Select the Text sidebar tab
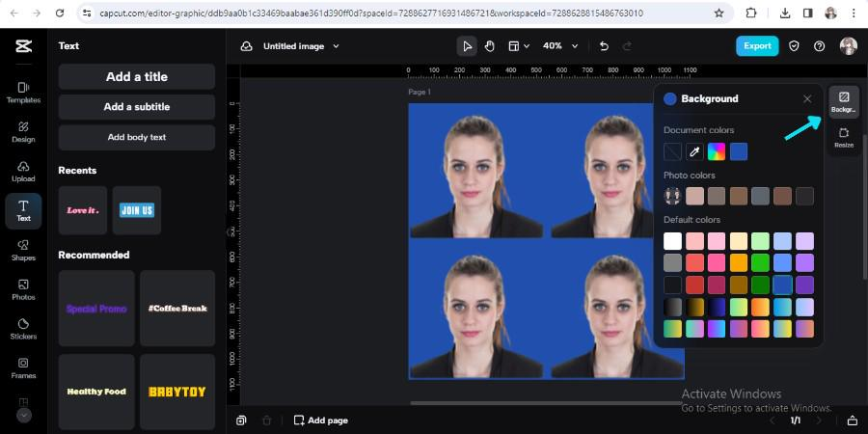The image size is (868, 434). point(23,211)
